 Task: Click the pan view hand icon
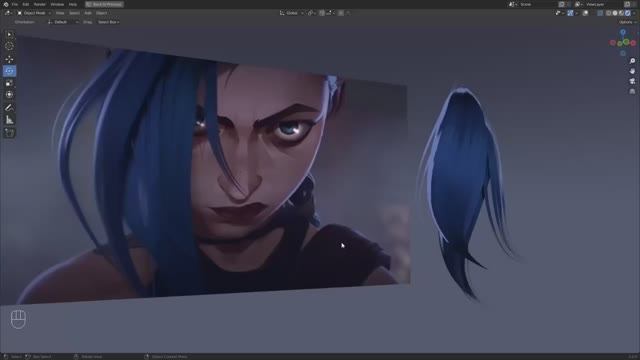click(632, 71)
